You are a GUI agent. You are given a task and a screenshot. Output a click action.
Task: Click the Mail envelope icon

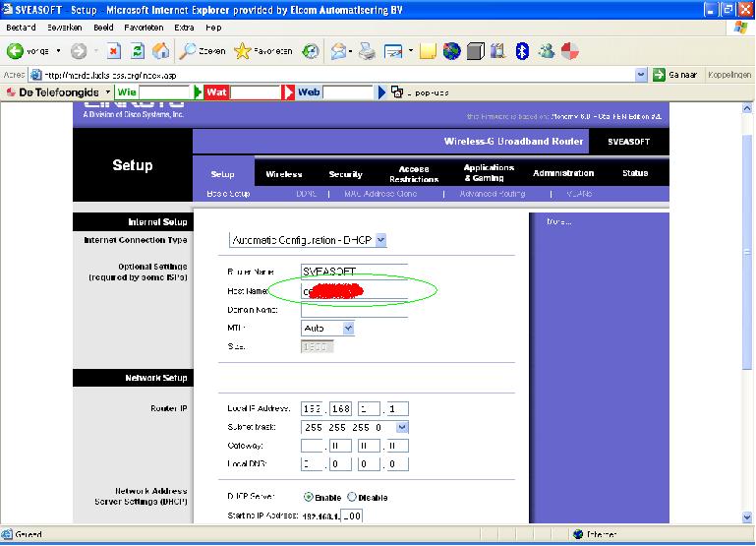click(x=338, y=50)
